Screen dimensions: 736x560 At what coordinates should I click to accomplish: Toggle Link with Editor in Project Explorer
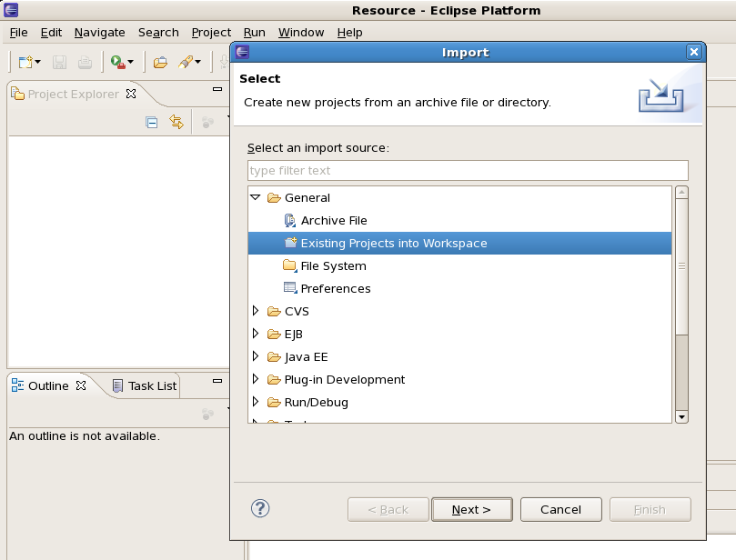[176, 123]
